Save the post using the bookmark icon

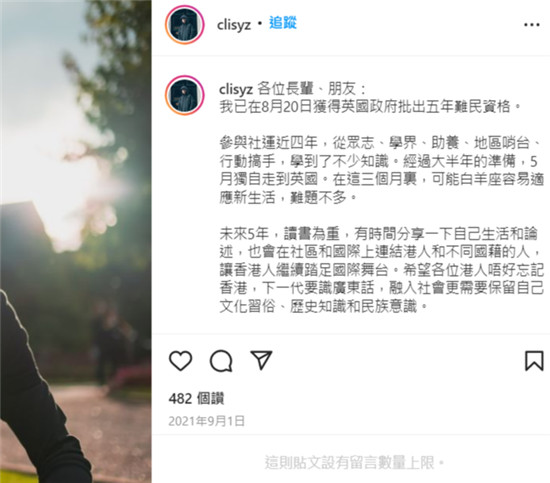pyautogui.click(x=534, y=361)
